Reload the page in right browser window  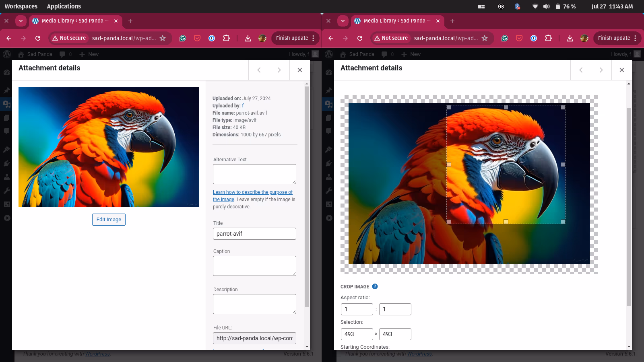pos(360,38)
